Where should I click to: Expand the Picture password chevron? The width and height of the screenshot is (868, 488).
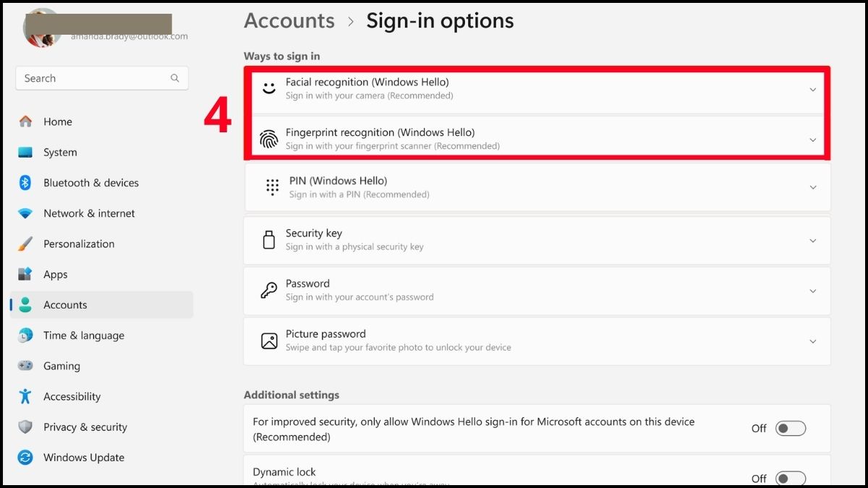[x=813, y=341]
